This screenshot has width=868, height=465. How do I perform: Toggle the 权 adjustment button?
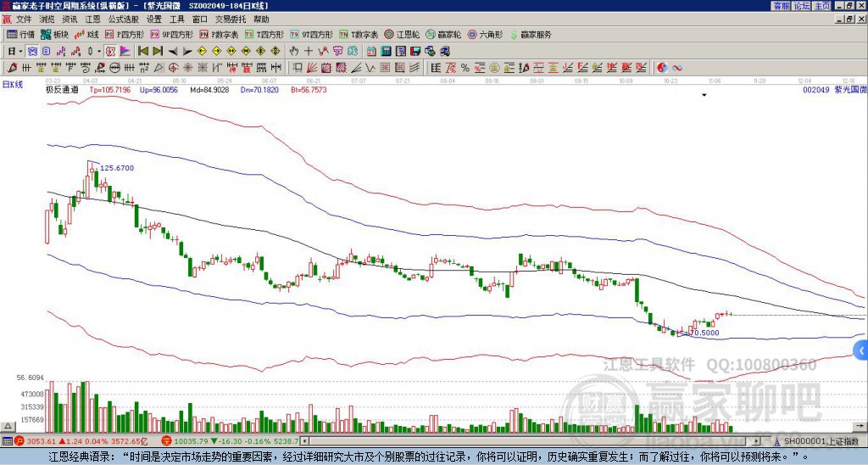click(x=110, y=51)
